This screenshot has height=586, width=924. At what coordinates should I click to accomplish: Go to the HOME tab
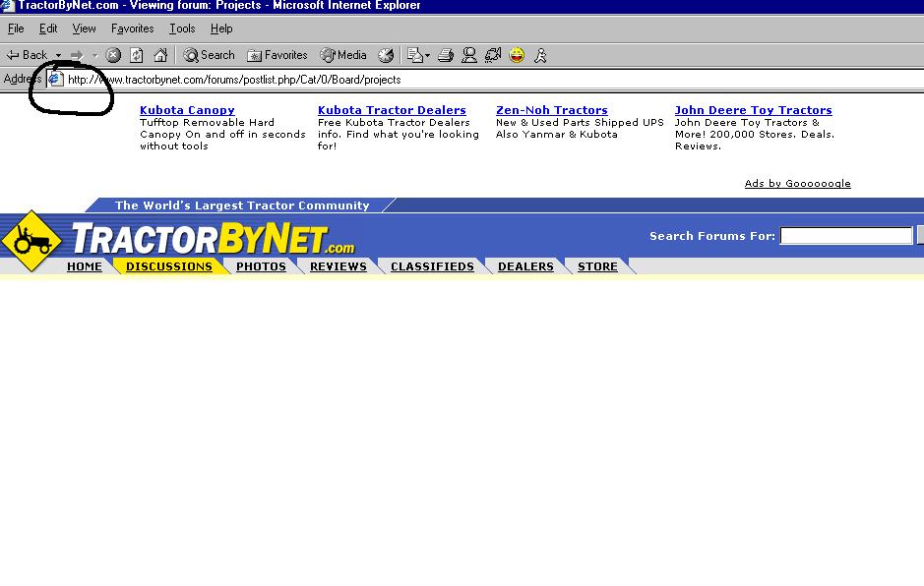click(x=85, y=266)
